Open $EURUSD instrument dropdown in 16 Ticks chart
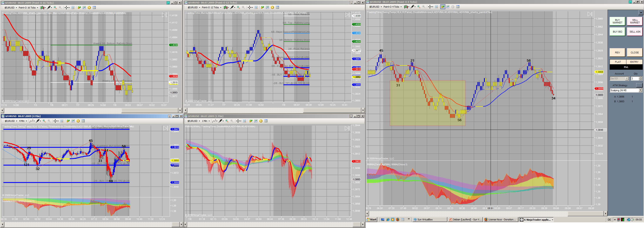 (x=10, y=7)
